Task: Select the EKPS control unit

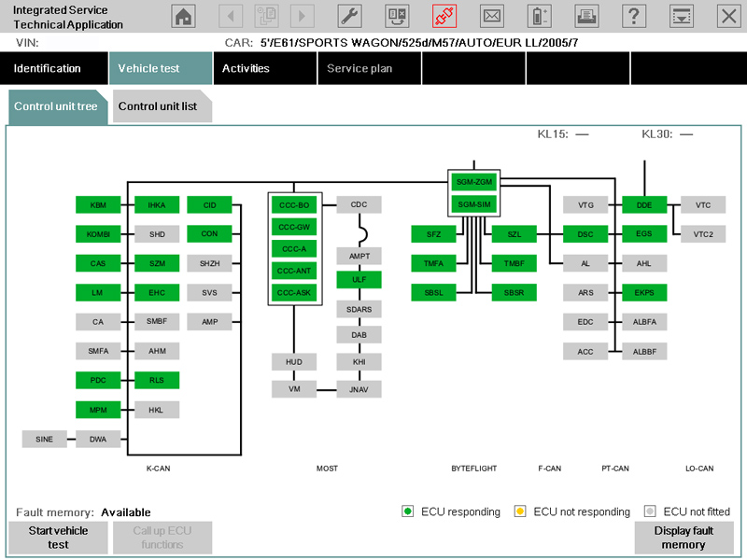Action: click(x=644, y=293)
